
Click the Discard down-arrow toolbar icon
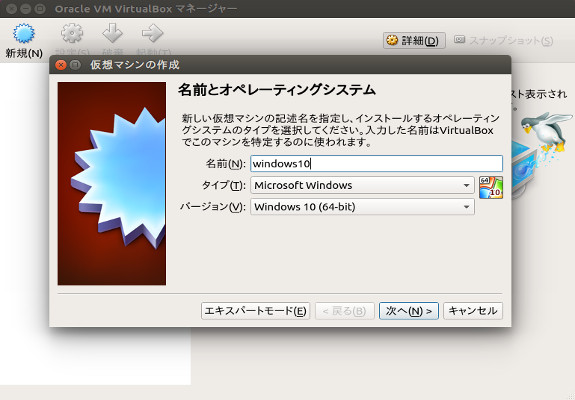(x=112, y=33)
